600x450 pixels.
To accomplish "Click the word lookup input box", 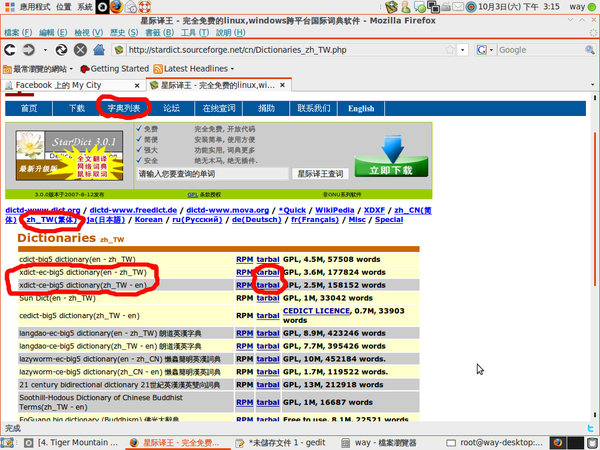I will pos(212,174).
